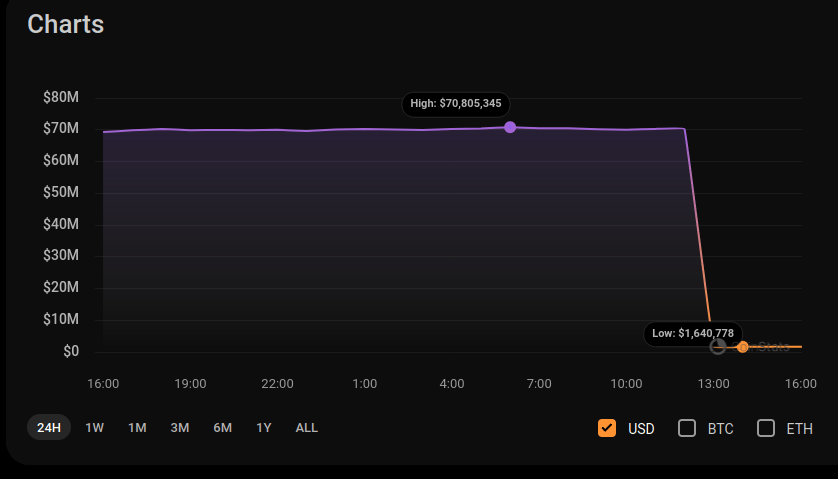Uncheck the USD currency checkbox

coord(606,428)
